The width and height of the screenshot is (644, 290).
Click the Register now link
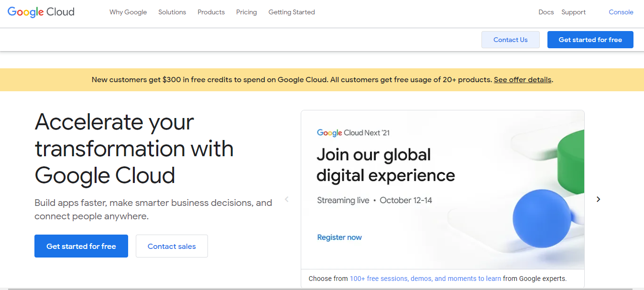click(339, 237)
